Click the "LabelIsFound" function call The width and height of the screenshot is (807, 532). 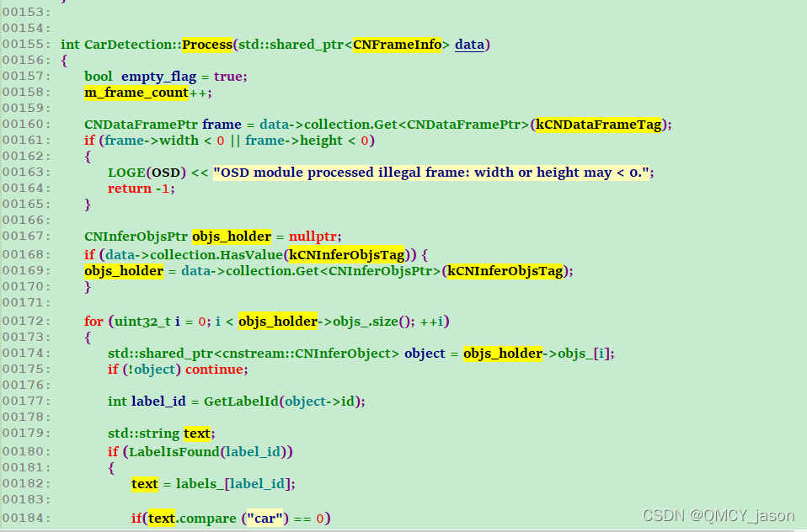click(x=174, y=452)
